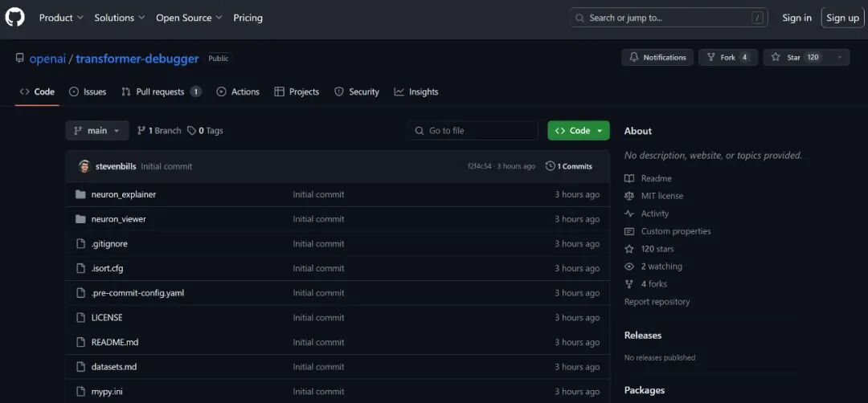Screen dimensions: 868x403
Task: Open the LICENSE file
Action: pos(107,317)
